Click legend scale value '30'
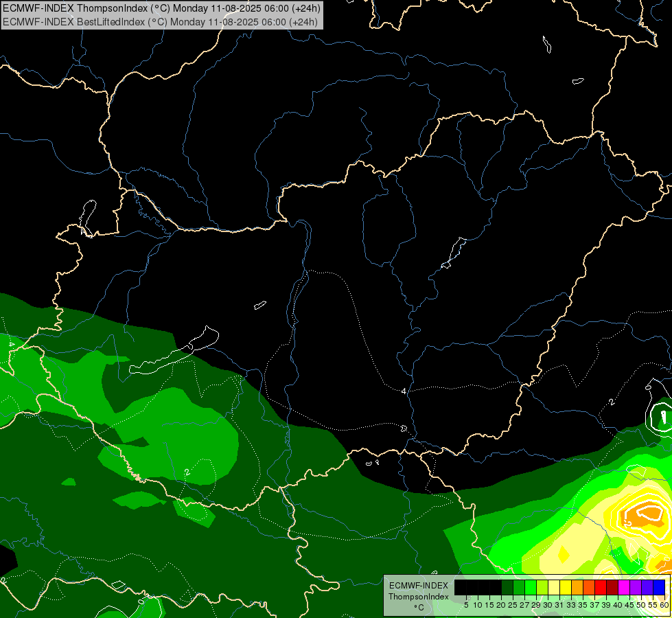The height and width of the screenshot is (618, 672). click(x=548, y=605)
